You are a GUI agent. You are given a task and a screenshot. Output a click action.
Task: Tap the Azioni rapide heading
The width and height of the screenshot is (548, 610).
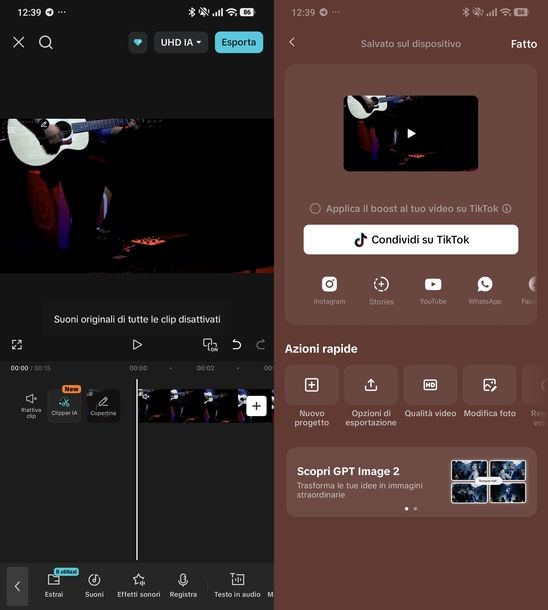(x=321, y=349)
